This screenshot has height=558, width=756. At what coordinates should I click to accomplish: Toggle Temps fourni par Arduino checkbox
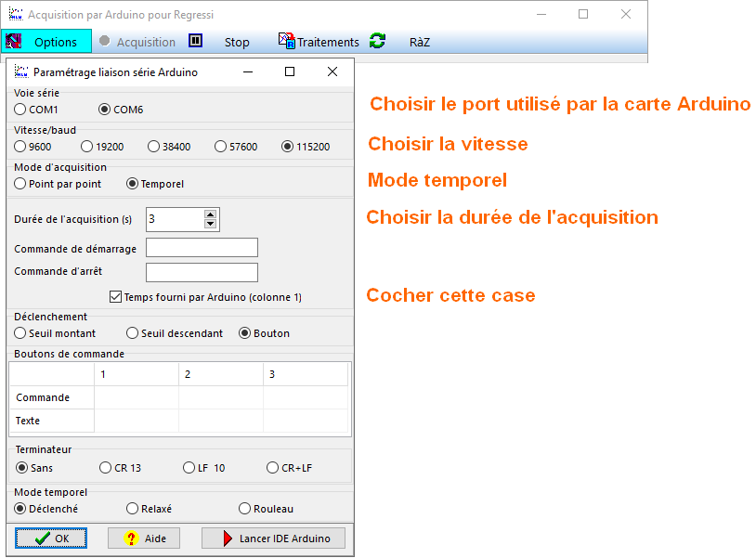(115, 297)
